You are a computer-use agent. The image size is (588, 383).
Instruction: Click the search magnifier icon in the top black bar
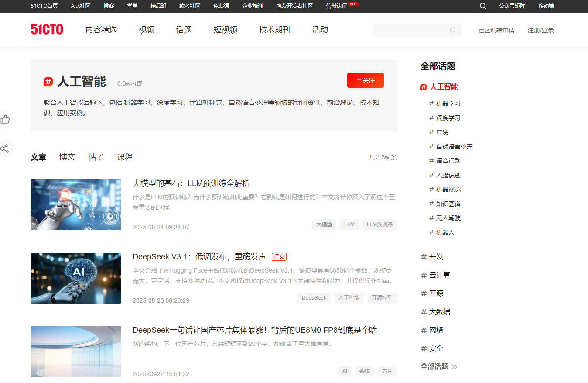point(482,6)
